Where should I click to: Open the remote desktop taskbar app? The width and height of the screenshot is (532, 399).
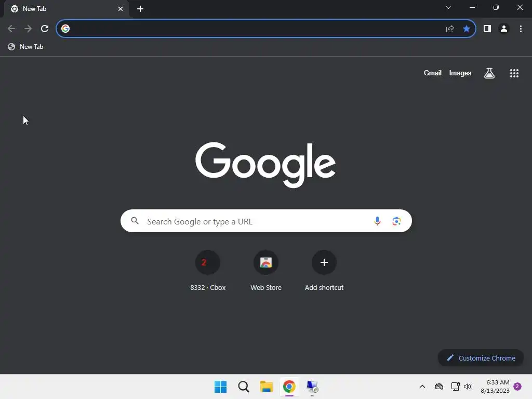point(312,387)
